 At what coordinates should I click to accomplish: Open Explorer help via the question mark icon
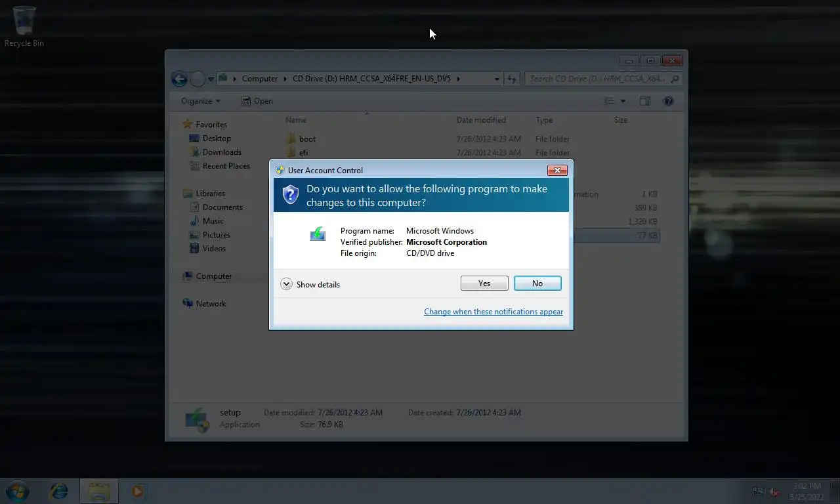[x=669, y=101]
